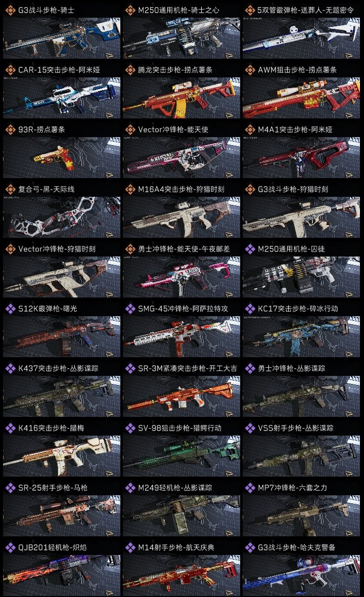364x597 pixels.
Task: Select the M250通用机枪-骑士之心 skin thumbnail
Action: (x=181, y=38)
